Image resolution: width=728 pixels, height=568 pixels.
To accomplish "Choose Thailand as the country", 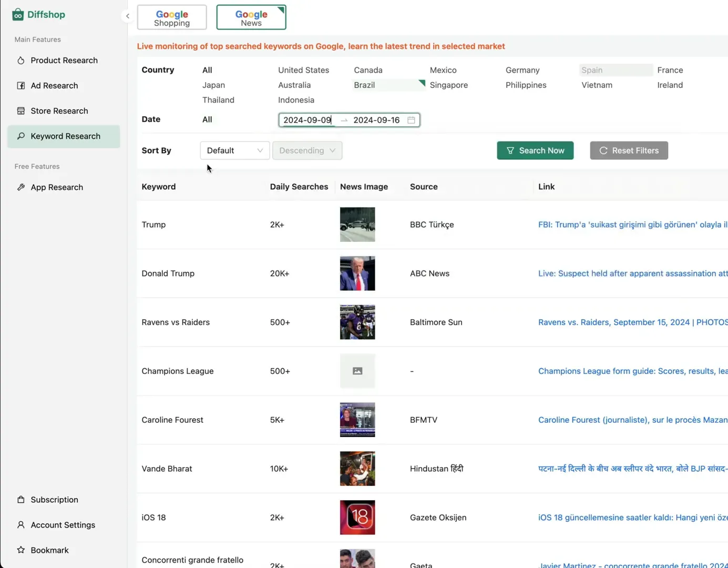I will point(218,100).
